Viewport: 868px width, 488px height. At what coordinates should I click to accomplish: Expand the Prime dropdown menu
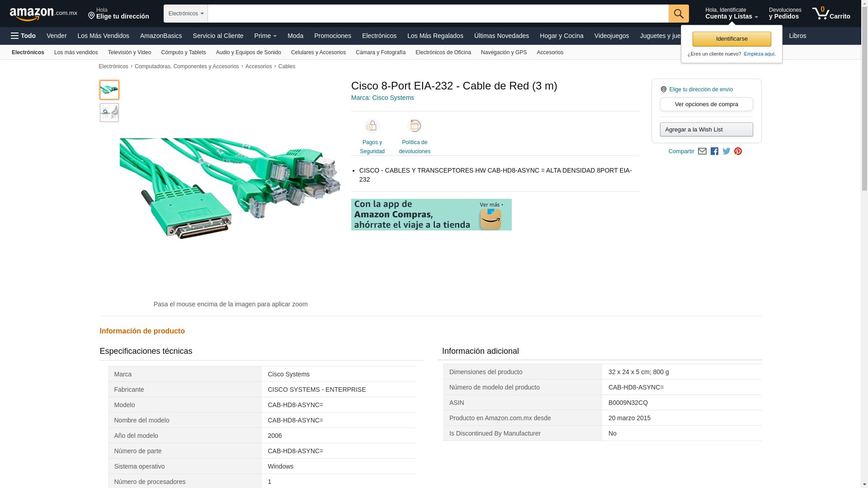coord(265,36)
